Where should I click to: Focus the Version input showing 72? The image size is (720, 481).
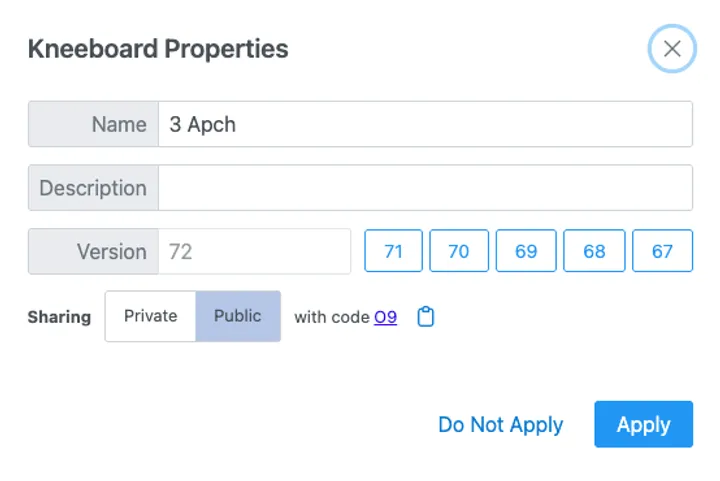tap(255, 251)
